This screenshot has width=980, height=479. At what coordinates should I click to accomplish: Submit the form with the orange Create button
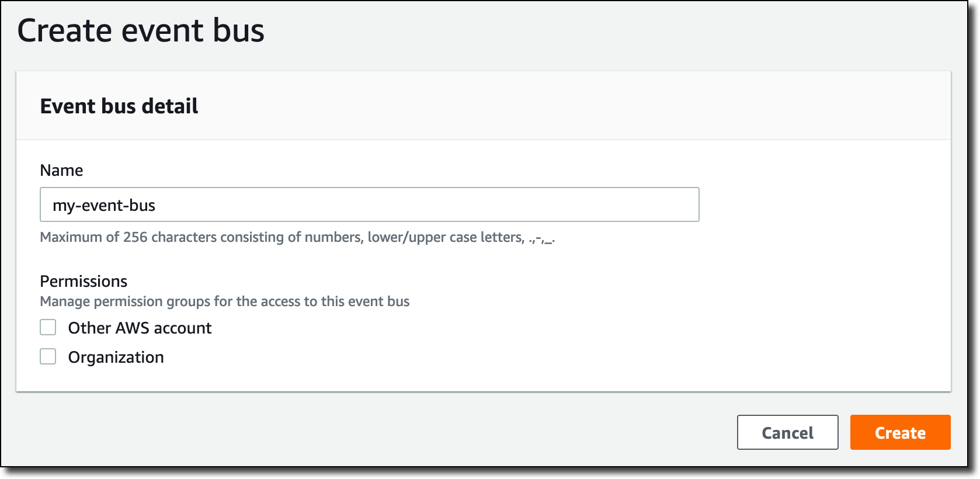coord(900,432)
